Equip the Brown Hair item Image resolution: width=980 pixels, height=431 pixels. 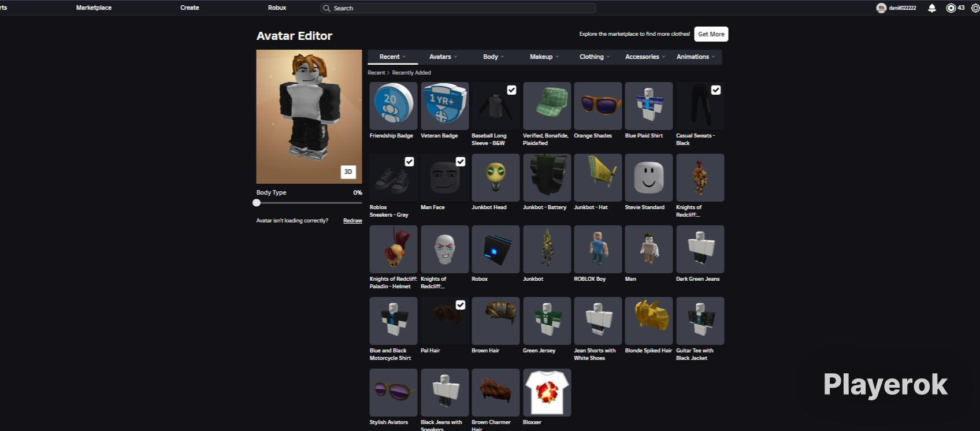(x=496, y=321)
